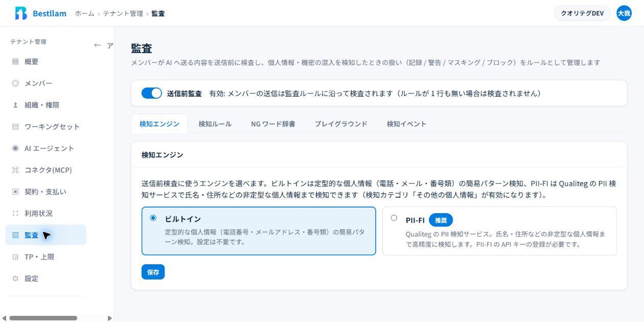Viewport: 644px width, 322px height.
Task: Open AI エージェント in the sidebar
Action: click(46, 148)
